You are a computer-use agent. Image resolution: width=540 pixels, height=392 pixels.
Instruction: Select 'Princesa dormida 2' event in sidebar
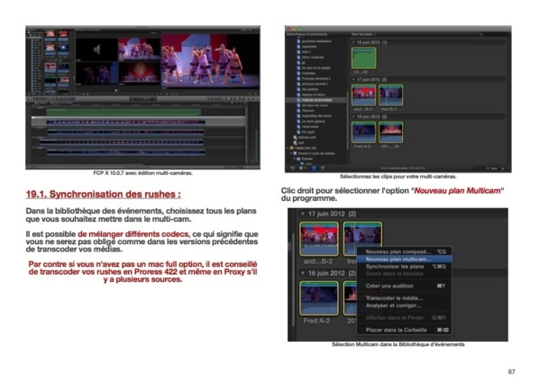pyautogui.click(x=316, y=78)
